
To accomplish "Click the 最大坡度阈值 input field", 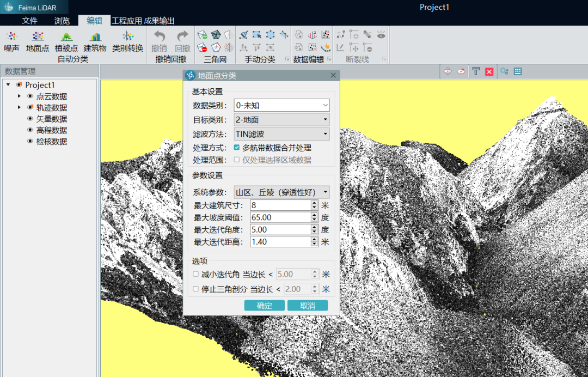I will click(280, 217).
